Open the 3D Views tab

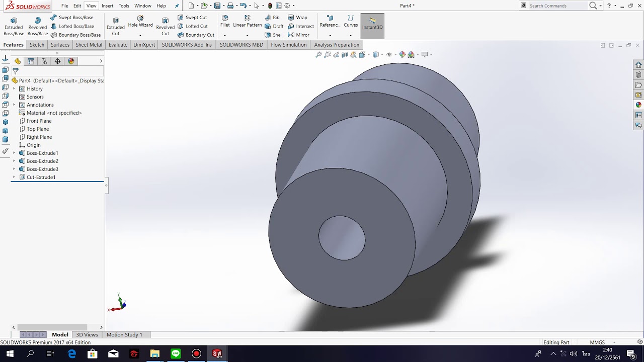click(x=87, y=335)
